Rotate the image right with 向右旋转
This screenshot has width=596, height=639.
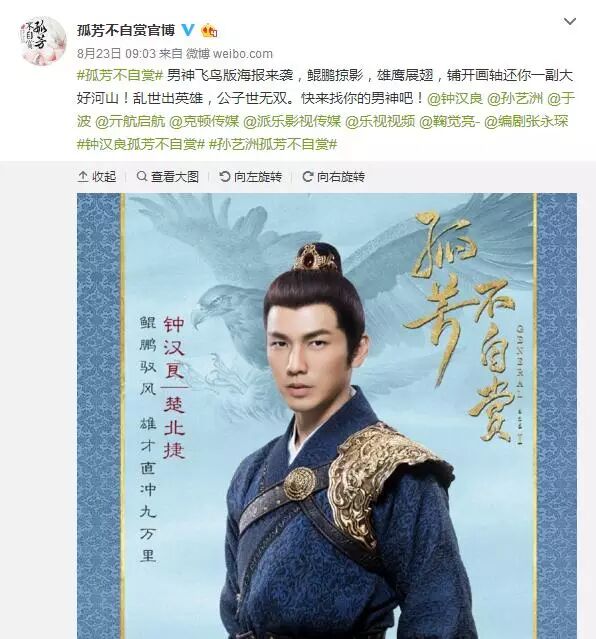point(333,176)
